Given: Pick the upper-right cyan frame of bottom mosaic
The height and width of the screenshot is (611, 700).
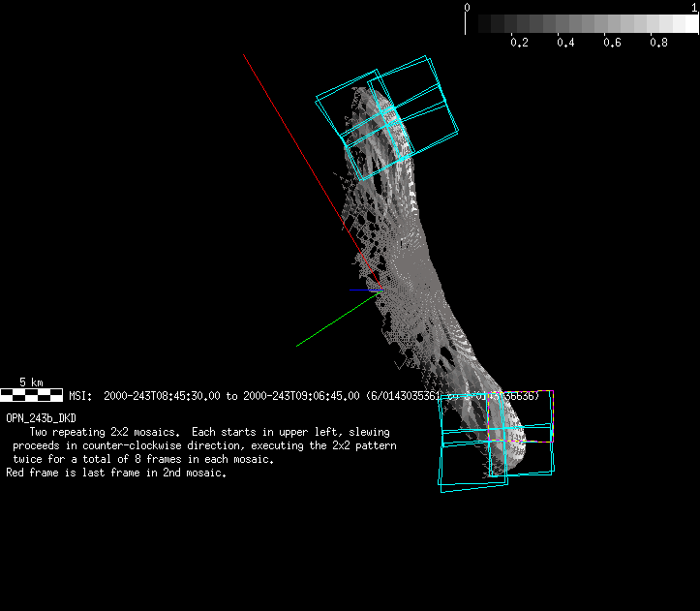Looking at the screenshot, I should [x=524, y=410].
